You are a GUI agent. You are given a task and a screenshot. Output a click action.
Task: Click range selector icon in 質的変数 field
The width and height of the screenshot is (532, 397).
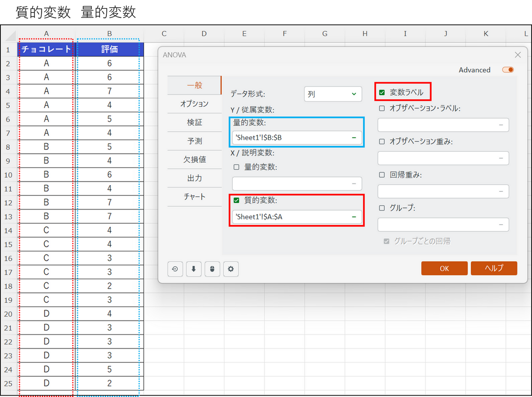pos(354,217)
